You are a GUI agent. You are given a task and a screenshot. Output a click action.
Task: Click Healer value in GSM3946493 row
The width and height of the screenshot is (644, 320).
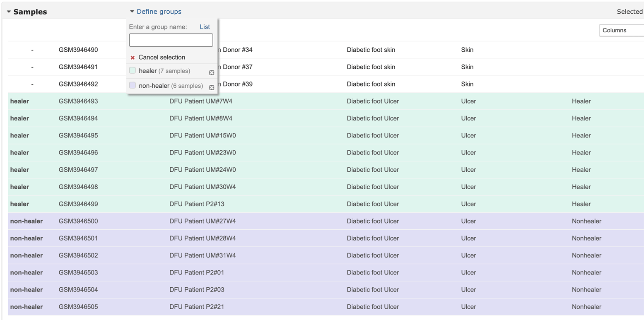coord(581,101)
